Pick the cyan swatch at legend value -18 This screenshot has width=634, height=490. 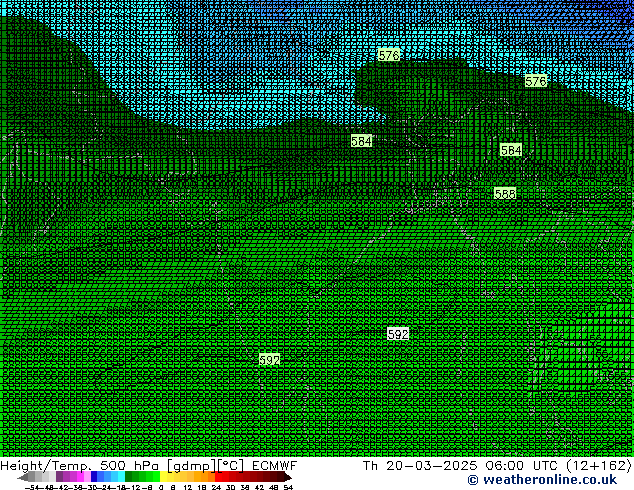pos(122,476)
